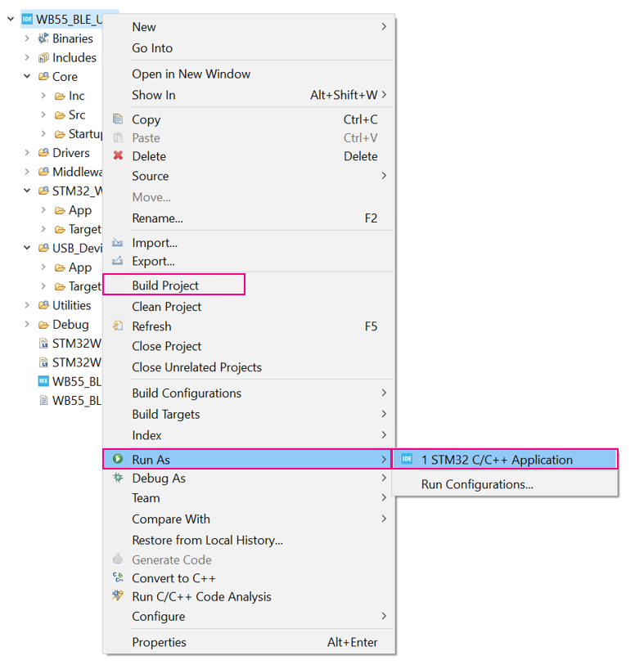Click the Export icon in context menu
Screen dimensions: 644x665
click(x=118, y=261)
